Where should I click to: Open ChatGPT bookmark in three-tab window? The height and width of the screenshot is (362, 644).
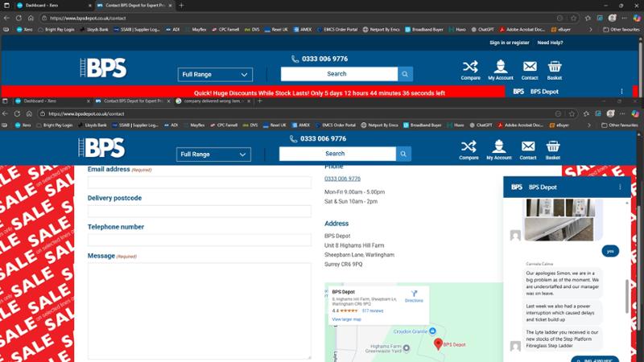(x=481, y=125)
